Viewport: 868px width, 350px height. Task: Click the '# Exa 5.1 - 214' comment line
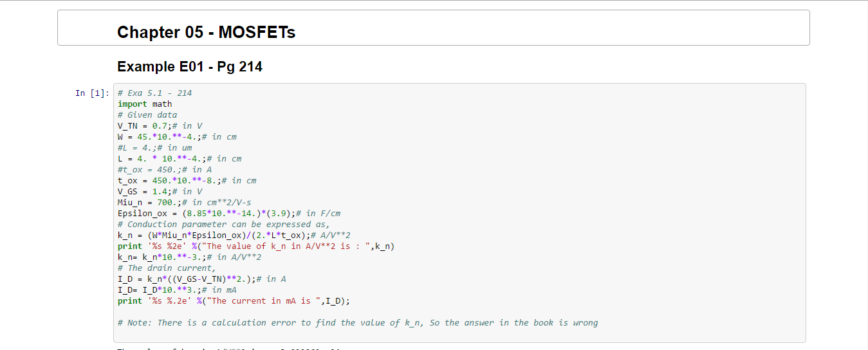coord(154,93)
